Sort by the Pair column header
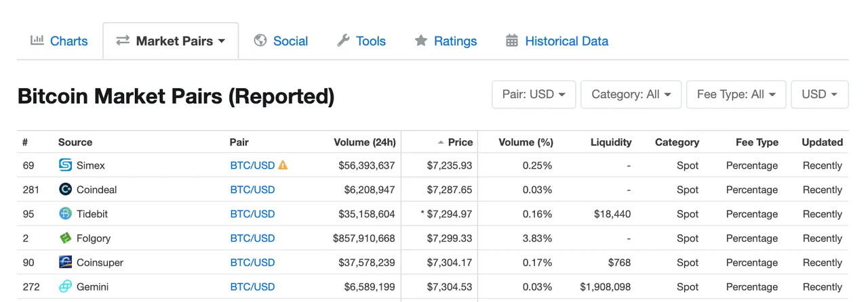The height and width of the screenshot is (302, 868). click(x=239, y=142)
